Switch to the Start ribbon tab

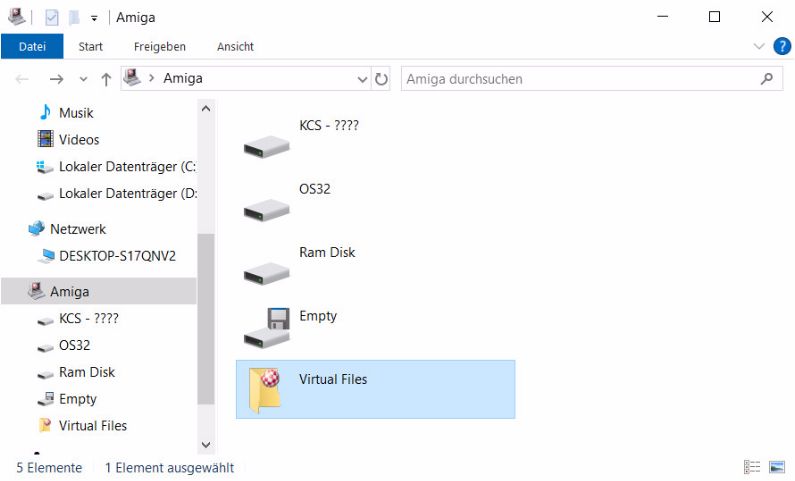pyautogui.click(x=90, y=47)
